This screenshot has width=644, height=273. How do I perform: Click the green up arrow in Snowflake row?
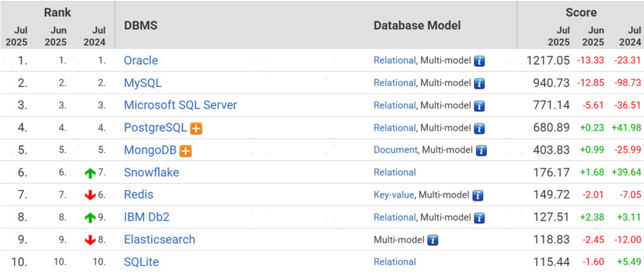90,173
